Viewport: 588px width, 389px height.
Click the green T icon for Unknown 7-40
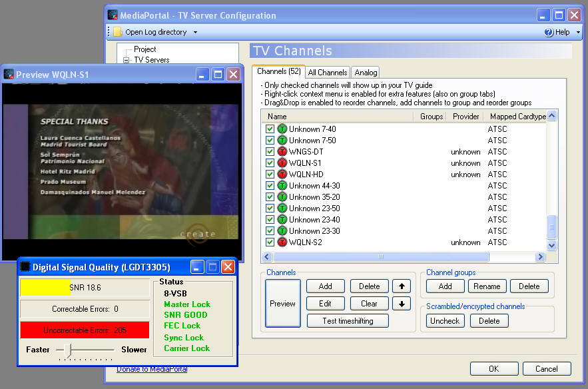point(282,129)
